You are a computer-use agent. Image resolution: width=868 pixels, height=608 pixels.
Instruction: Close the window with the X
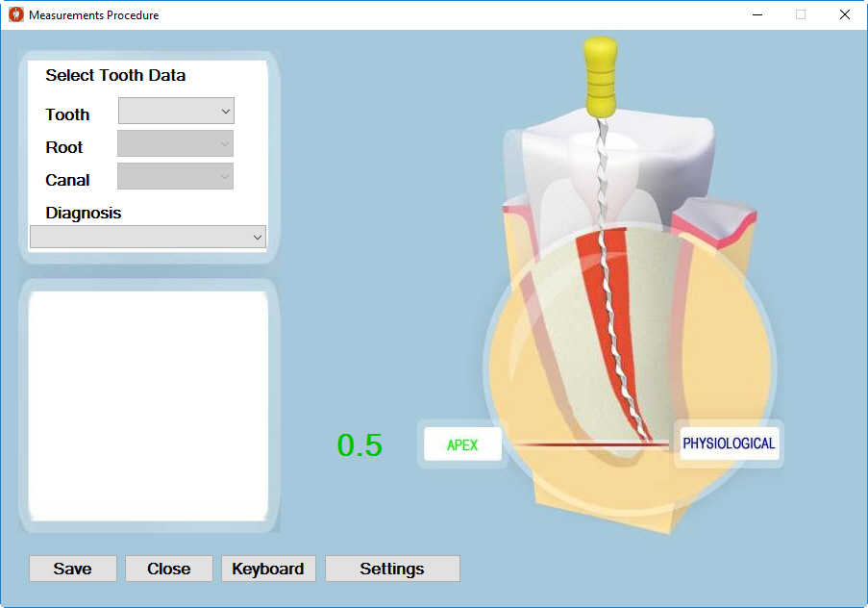[x=845, y=14]
